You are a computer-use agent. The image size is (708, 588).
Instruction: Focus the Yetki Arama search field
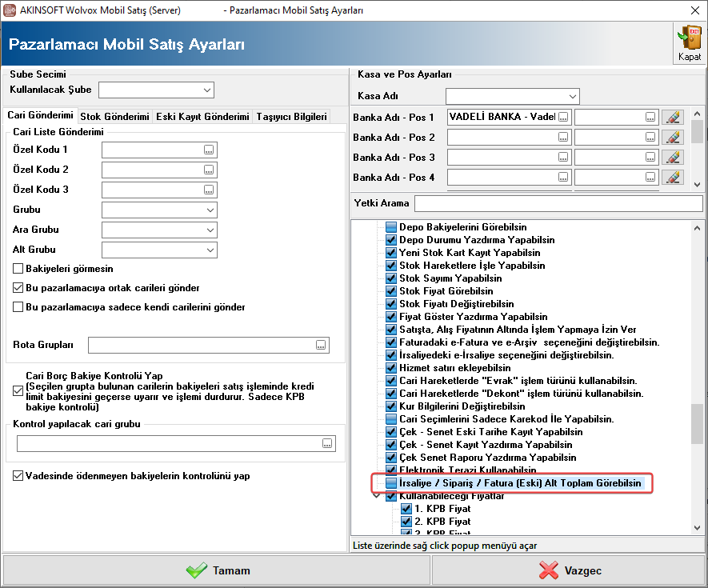558,203
